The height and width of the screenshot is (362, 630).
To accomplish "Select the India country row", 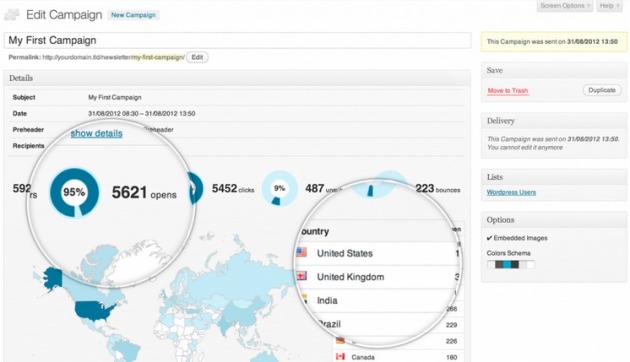I will pos(378,301).
